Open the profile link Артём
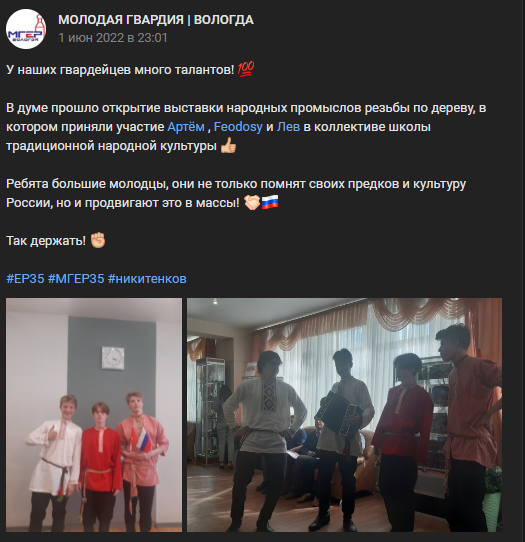 [x=186, y=127]
